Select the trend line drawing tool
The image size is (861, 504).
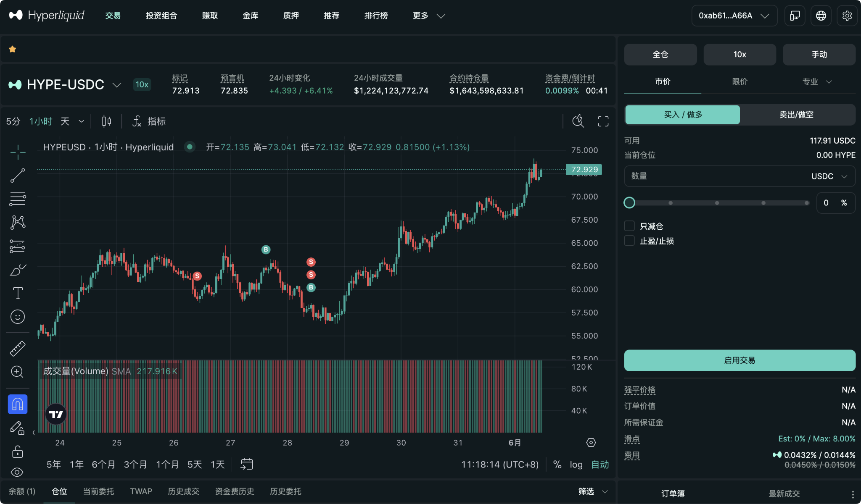pos(18,176)
